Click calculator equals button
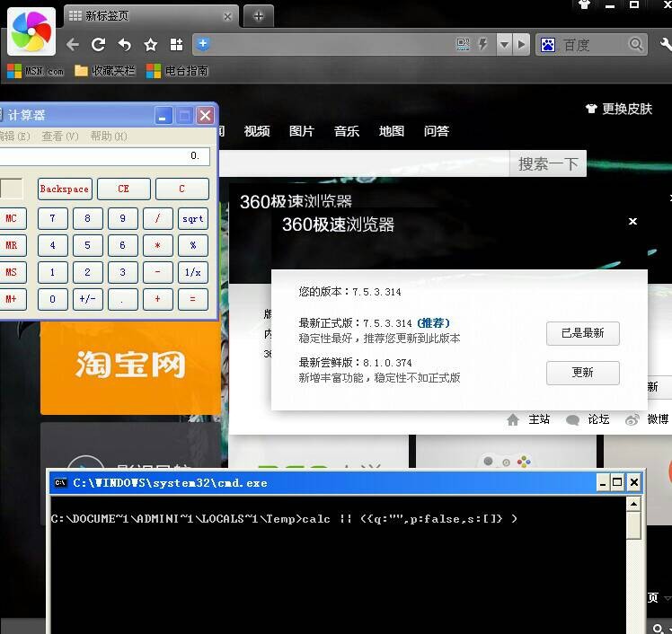Screen dimensions: 672x634 pyautogui.click(x=193, y=299)
